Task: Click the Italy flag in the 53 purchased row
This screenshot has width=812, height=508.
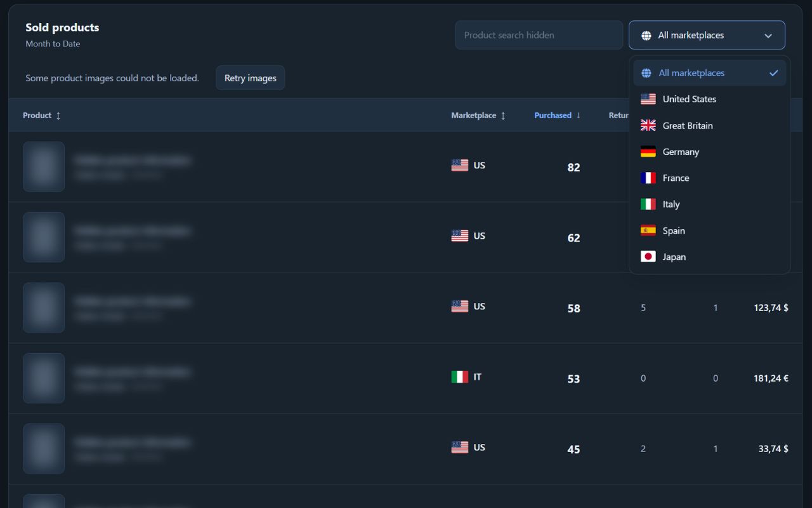Action: pos(460,377)
